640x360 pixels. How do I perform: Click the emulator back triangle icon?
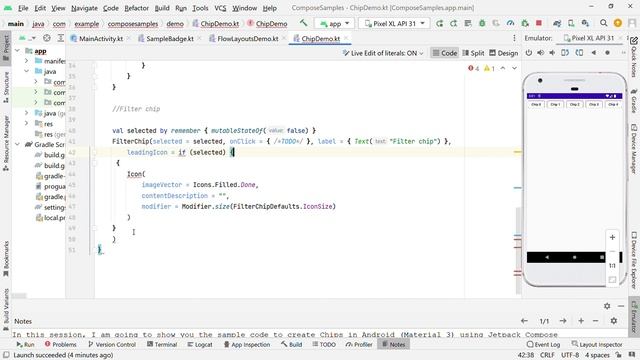click(594, 53)
